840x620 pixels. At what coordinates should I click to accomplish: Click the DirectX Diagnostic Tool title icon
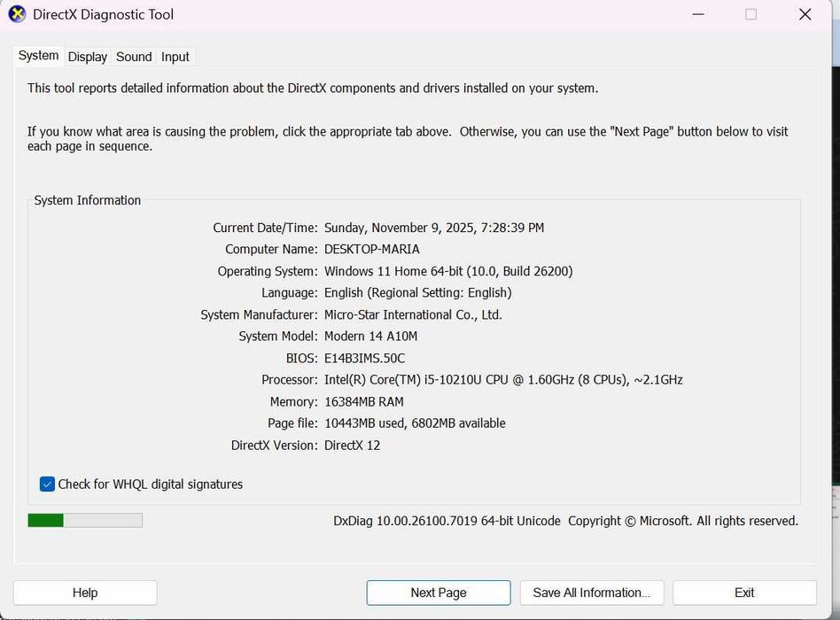pos(17,14)
